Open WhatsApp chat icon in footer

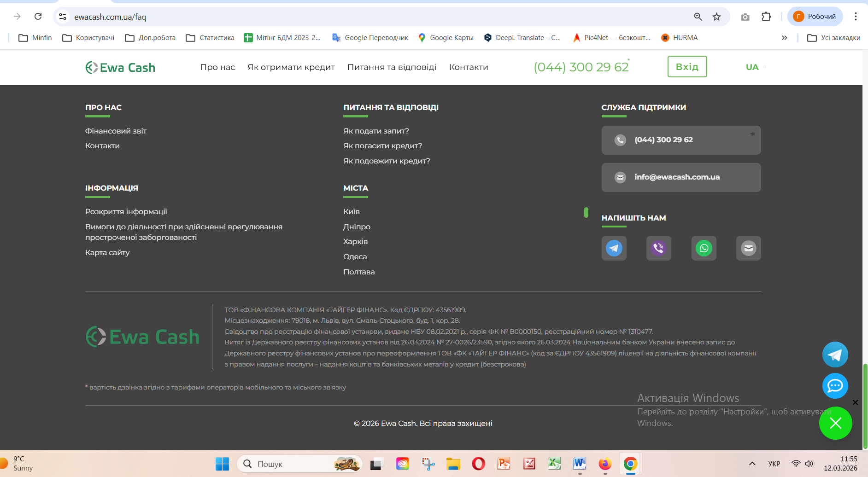click(x=704, y=248)
